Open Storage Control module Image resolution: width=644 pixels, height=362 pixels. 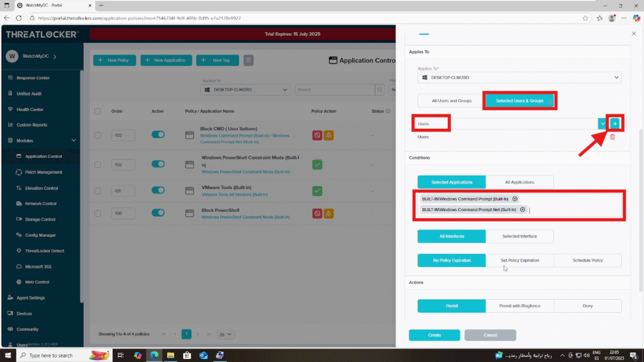[x=40, y=219]
